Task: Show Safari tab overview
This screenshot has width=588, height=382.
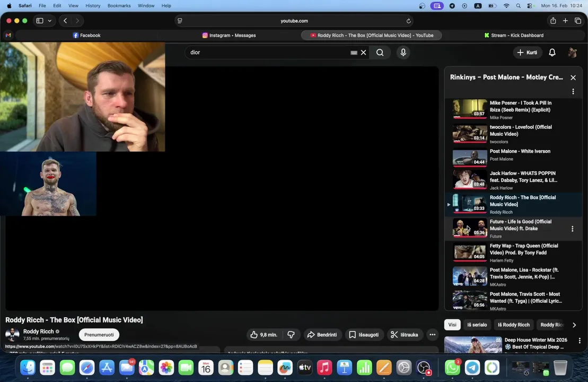Action: coord(578,21)
